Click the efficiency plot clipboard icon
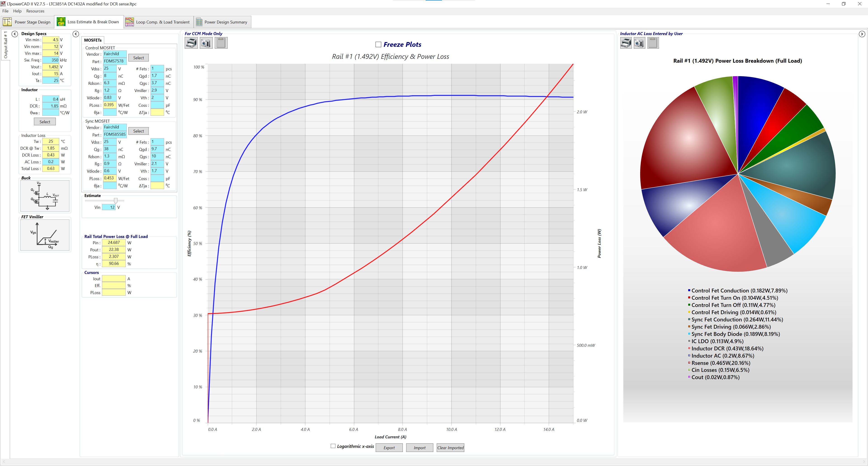This screenshot has width=868, height=475. 221,43
